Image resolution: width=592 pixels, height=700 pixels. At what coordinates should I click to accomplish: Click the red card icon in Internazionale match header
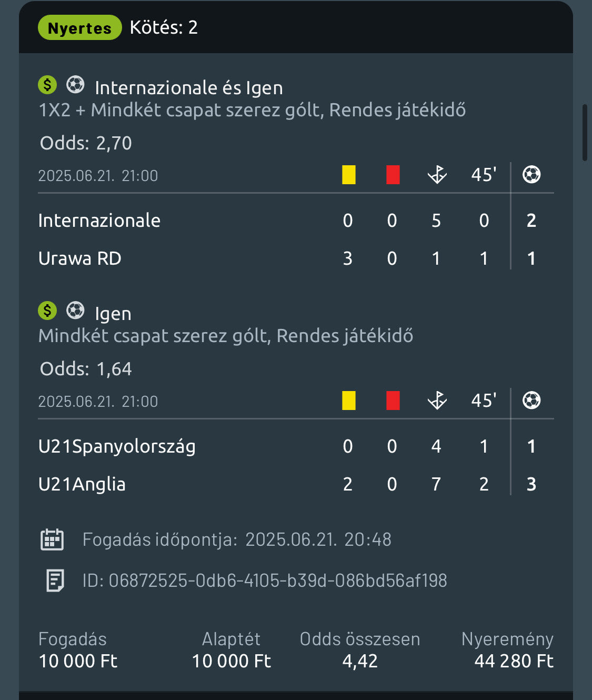[x=393, y=175]
